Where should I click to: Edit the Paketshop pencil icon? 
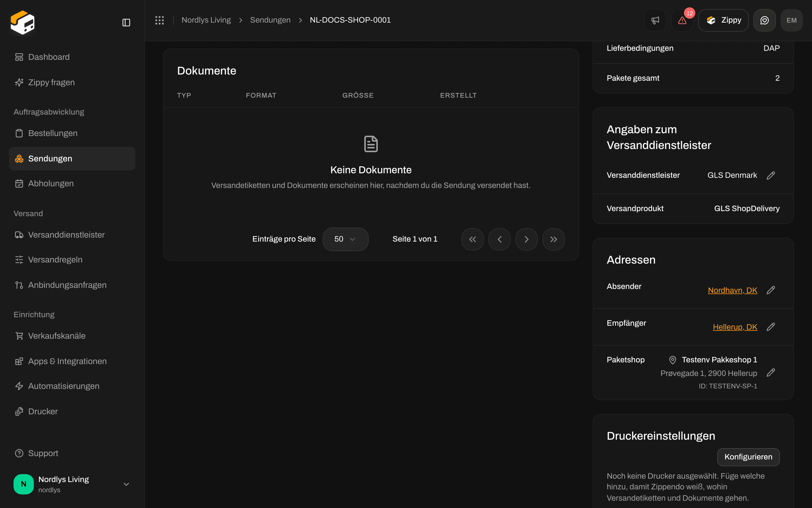771,372
